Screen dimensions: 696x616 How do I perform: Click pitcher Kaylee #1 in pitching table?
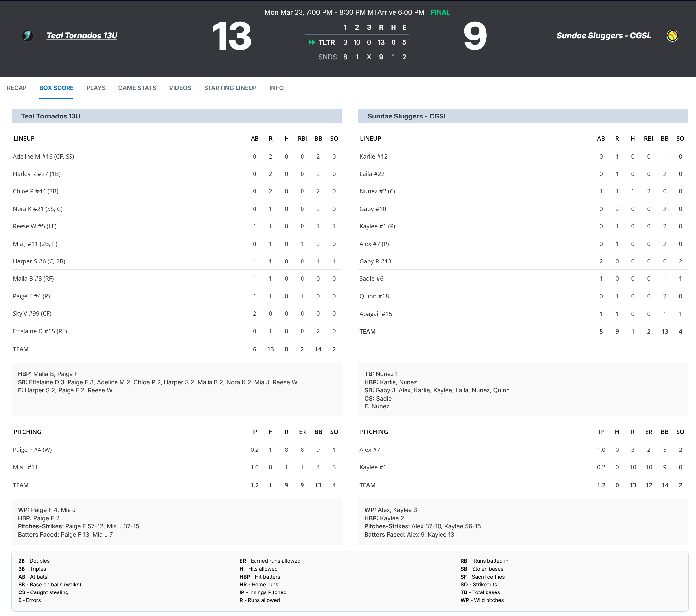point(373,467)
